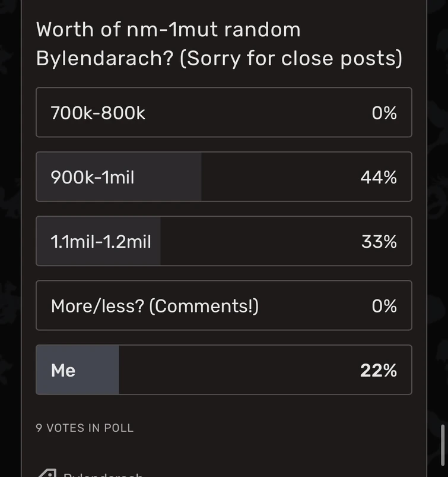Click the poll title line starting "Worth of"
448x477 pixels.
[168, 30]
